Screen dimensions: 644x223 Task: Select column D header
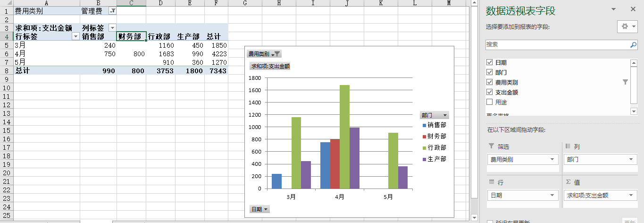[x=160, y=3]
